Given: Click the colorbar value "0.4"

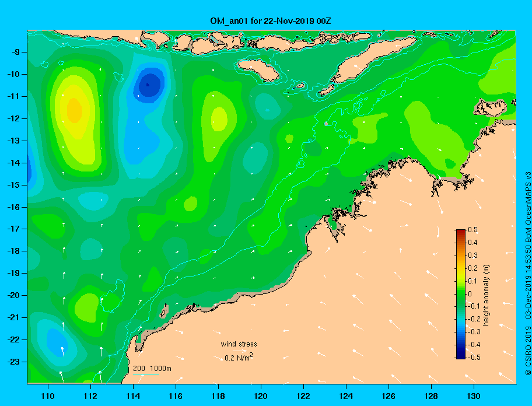Looking at the screenshot, I should click(473, 243).
